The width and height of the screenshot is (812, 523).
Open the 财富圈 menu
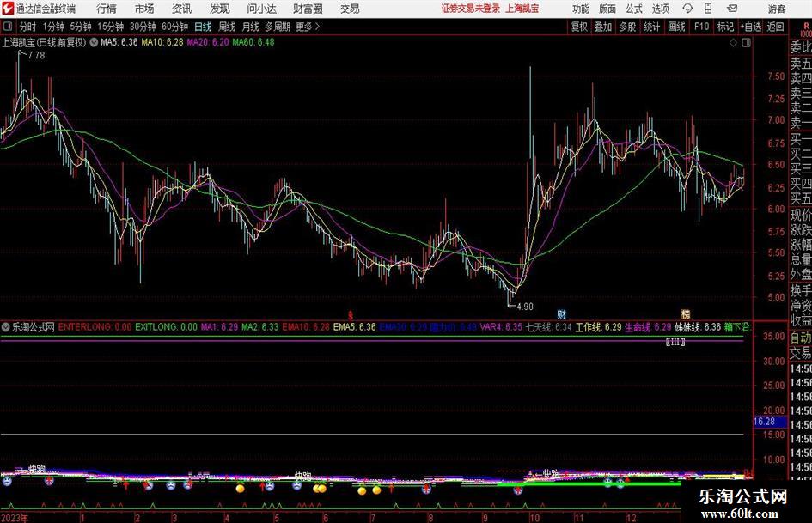coord(308,9)
